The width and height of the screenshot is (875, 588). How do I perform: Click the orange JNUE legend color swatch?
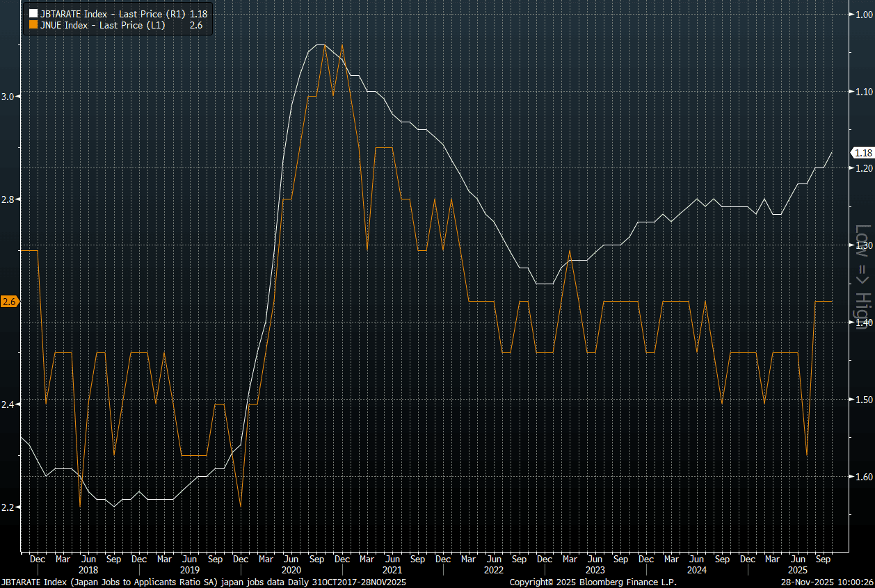[33, 25]
